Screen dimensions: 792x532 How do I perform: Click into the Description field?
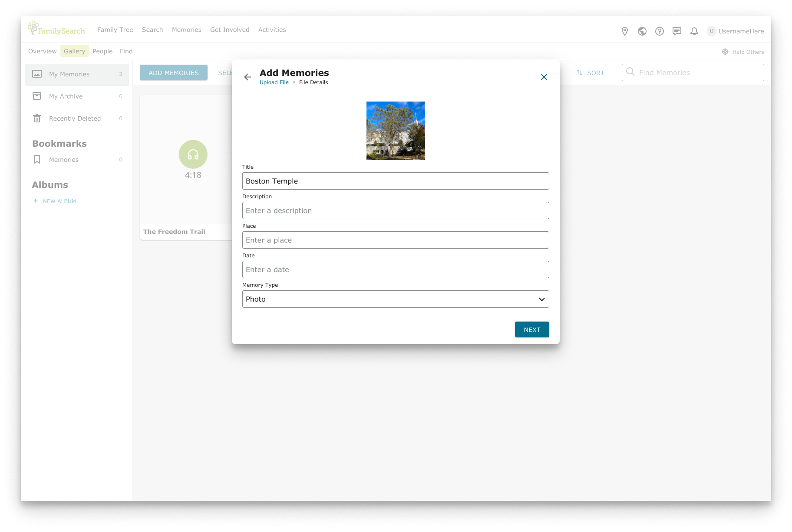pyautogui.click(x=395, y=210)
